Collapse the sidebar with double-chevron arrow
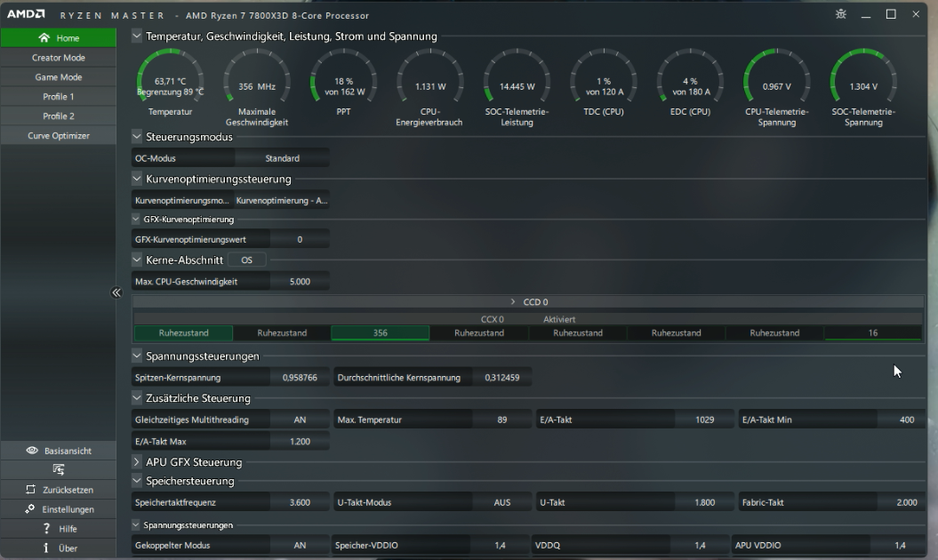The image size is (938, 560). coord(116,292)
